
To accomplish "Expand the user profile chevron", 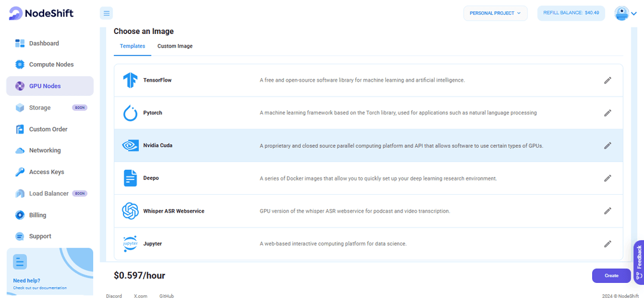I will click(633, 13).
